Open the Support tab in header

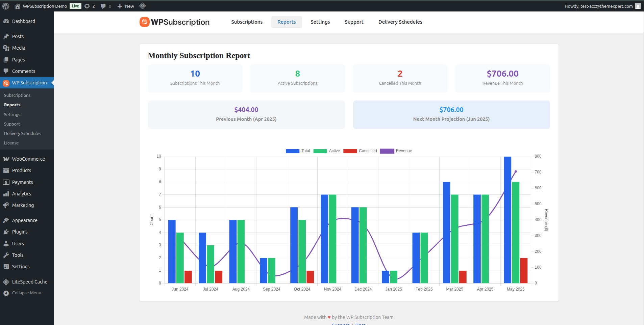pos(354,22)
